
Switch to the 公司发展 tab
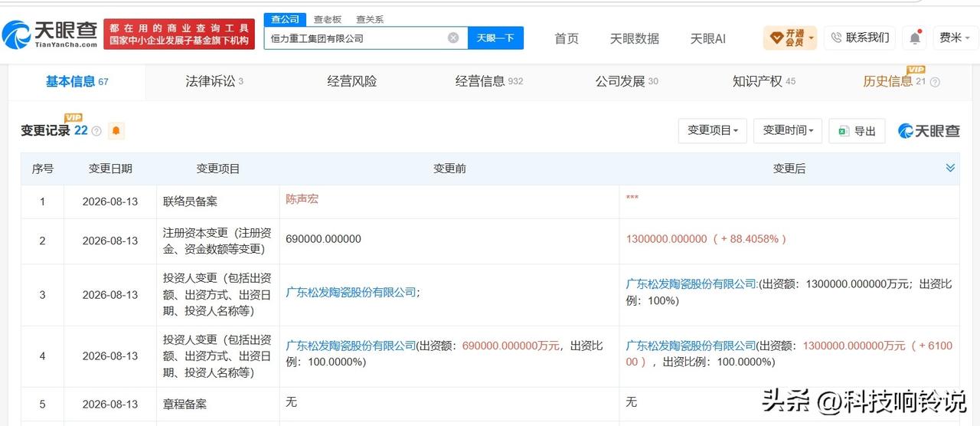point(627,82)
